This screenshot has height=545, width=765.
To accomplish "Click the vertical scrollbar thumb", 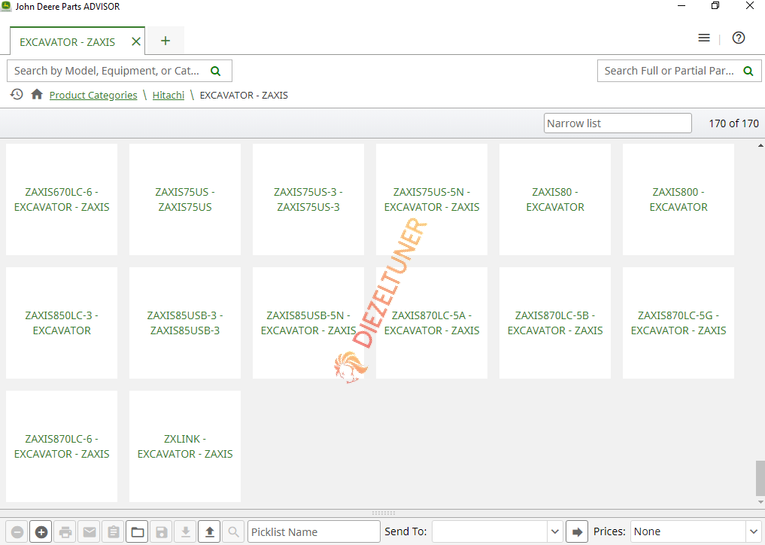I will pyautogui.click(x=760, y=478).
